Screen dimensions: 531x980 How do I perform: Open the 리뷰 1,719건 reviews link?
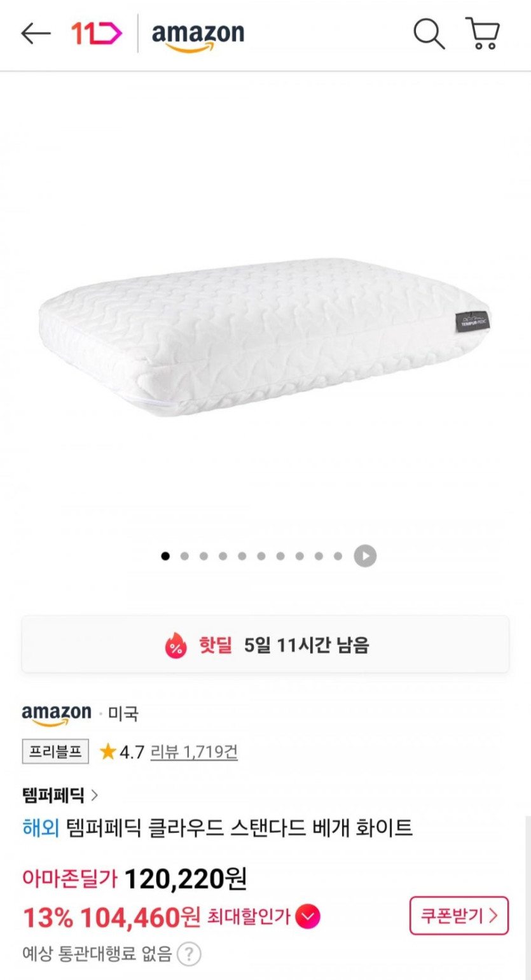194,752
